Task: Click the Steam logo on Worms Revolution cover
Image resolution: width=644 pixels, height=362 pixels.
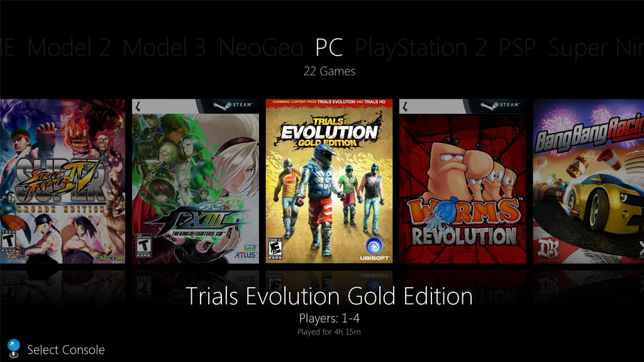Action: [500, 106]
